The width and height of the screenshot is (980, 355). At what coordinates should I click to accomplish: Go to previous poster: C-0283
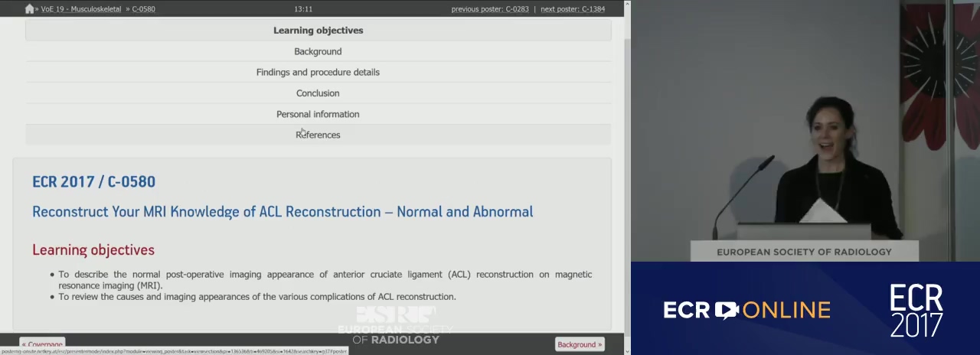[490, 9]
